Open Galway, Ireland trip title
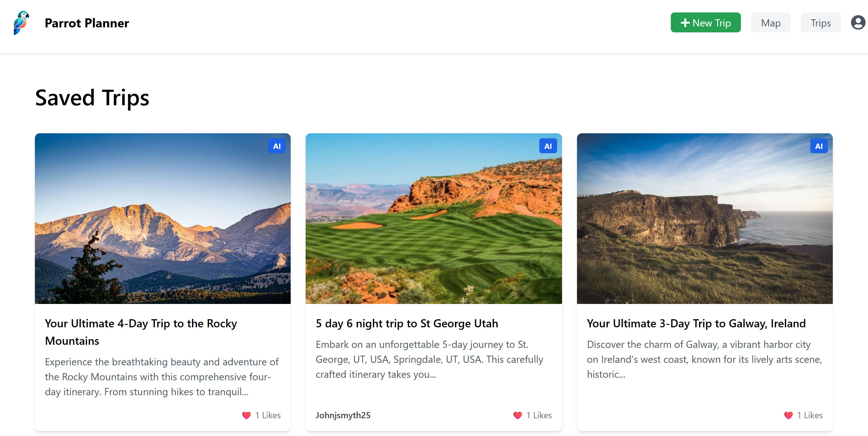The width and height of the screenshot is (868, 436). [x=696, y=324]
